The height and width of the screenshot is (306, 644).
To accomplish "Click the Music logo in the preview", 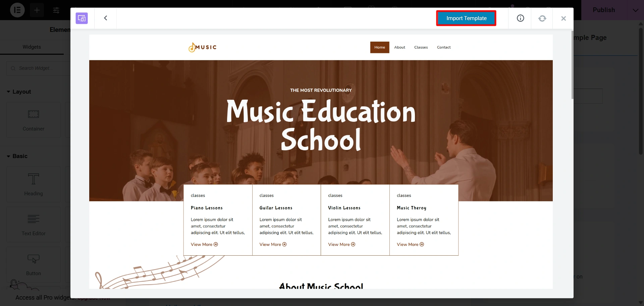I will pos(203,47).
